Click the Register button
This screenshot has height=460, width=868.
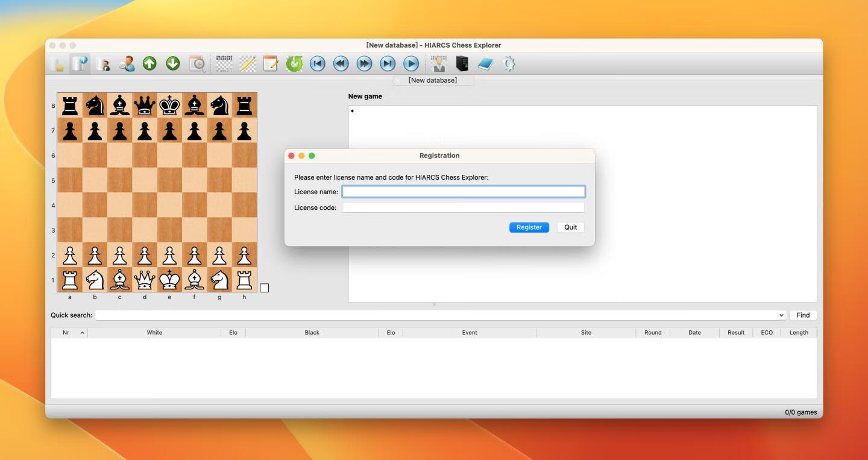[529, 227]
